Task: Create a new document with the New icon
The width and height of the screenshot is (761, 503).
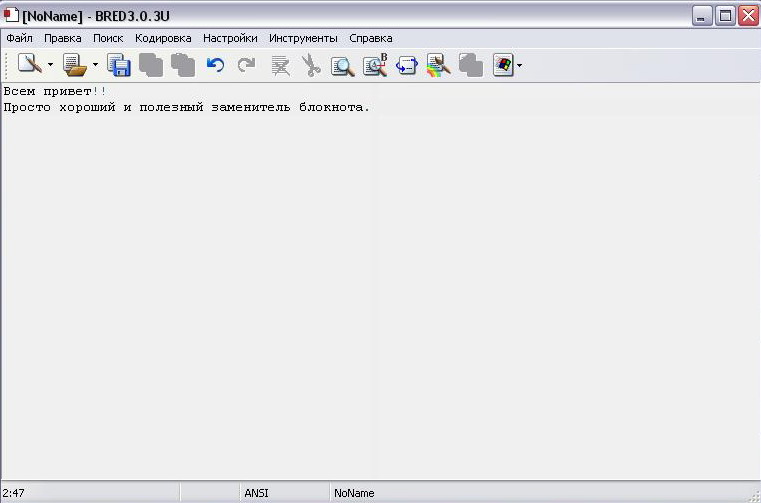Action: pyautogui.click(x=30, y=64)
